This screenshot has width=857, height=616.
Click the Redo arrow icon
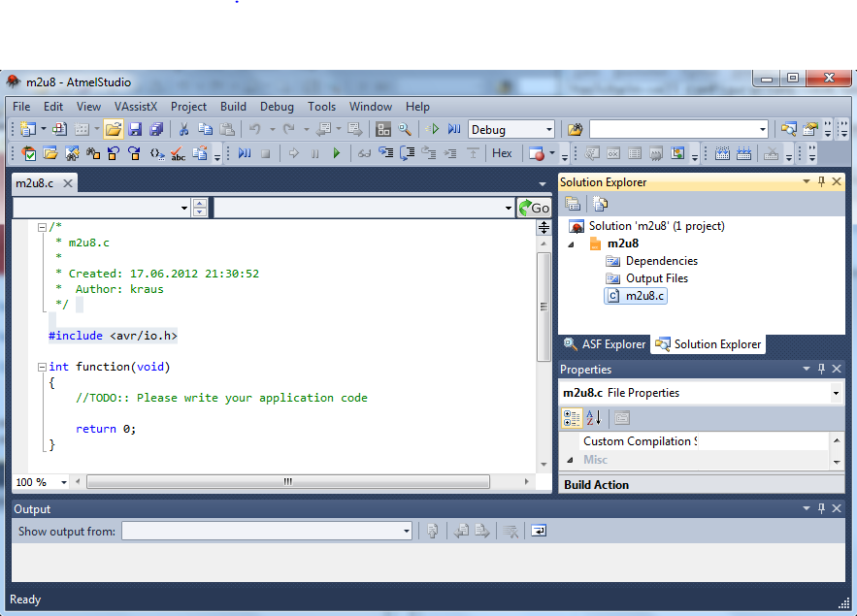click(x=288, y=129)
